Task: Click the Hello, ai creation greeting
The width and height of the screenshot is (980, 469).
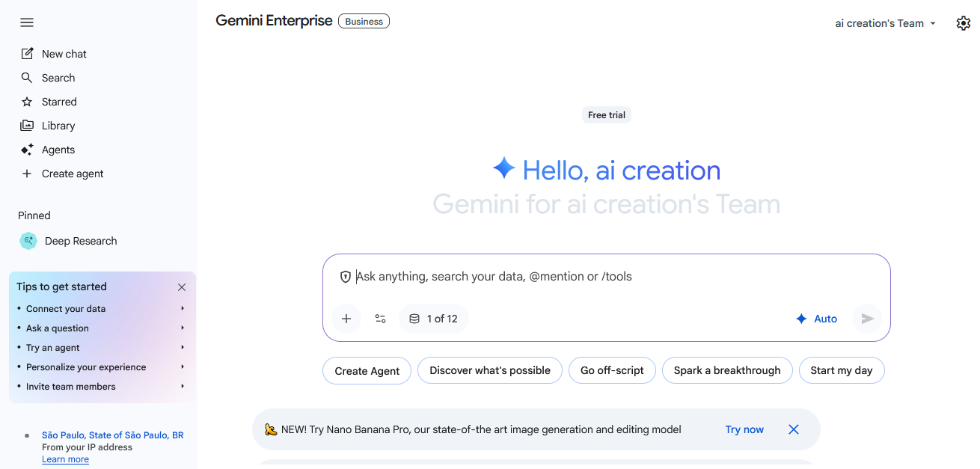Action: pos(621,171)
